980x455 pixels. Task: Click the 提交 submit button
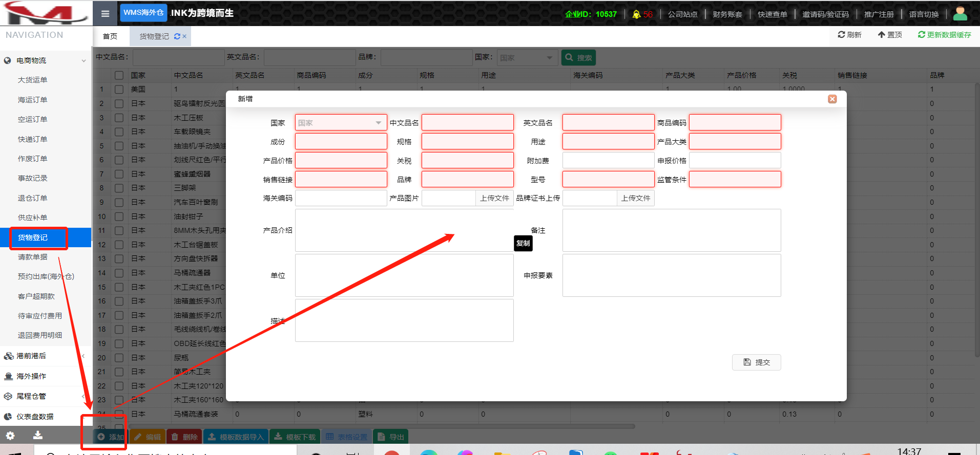tap(756, 362)
